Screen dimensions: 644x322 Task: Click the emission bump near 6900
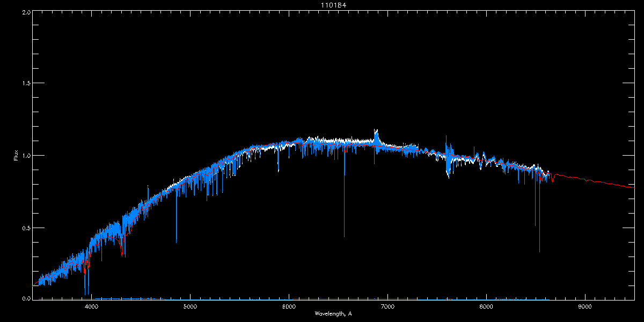pos(376,137)
